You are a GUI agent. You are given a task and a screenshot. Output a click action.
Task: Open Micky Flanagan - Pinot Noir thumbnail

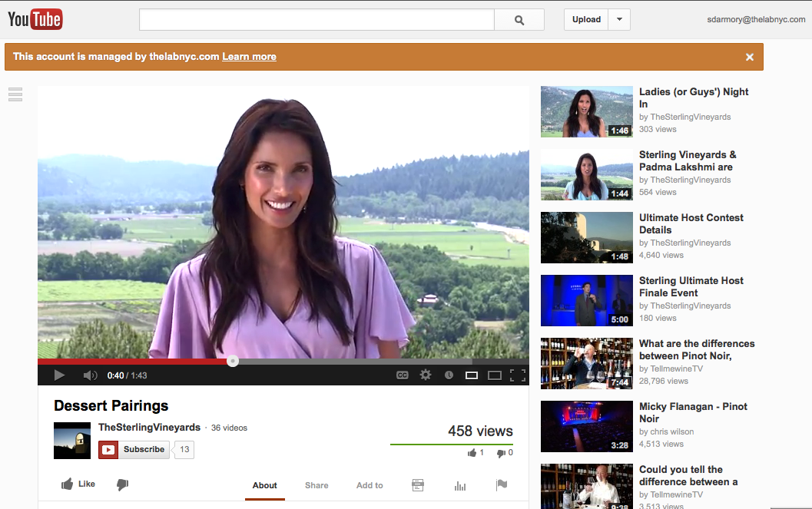587,427
